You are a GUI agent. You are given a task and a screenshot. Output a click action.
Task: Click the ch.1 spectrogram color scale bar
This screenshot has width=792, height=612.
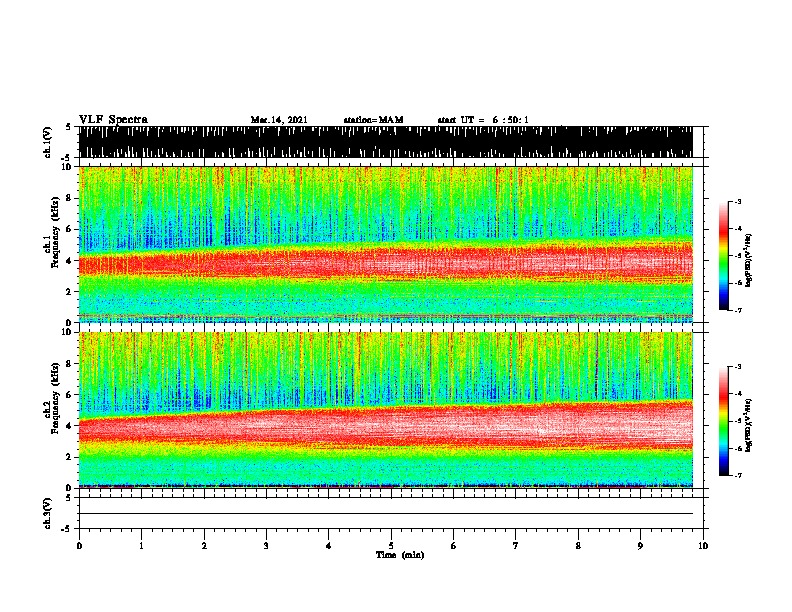pos(723,256)
